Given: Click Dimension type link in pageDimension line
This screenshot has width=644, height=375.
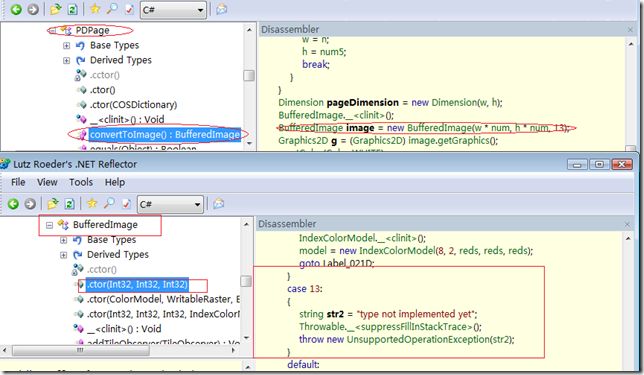Looking at the screenshot, I should click(x=301, y=102).
